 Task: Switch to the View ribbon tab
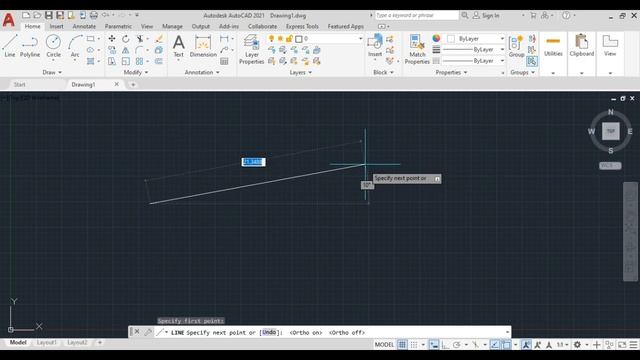(147, 26)
